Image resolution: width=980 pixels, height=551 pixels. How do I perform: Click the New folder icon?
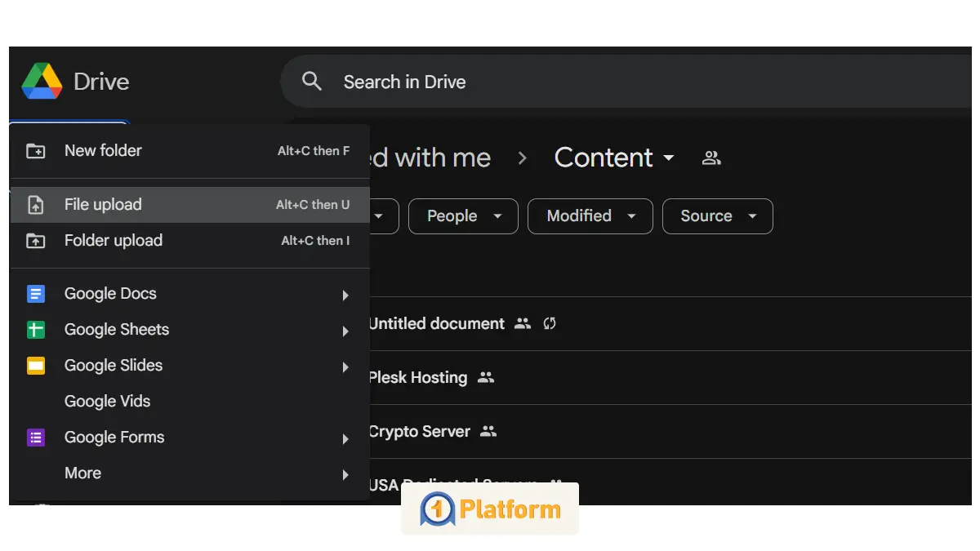[x=36, y=151]
